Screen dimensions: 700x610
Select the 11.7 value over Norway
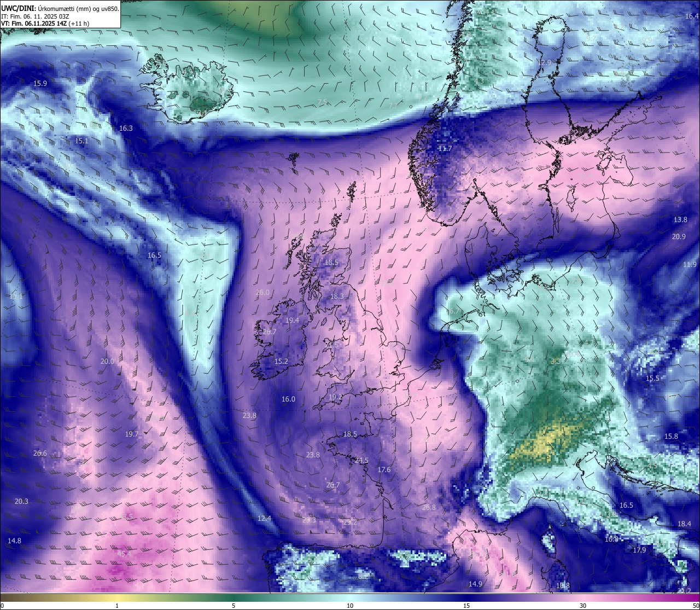445,149
